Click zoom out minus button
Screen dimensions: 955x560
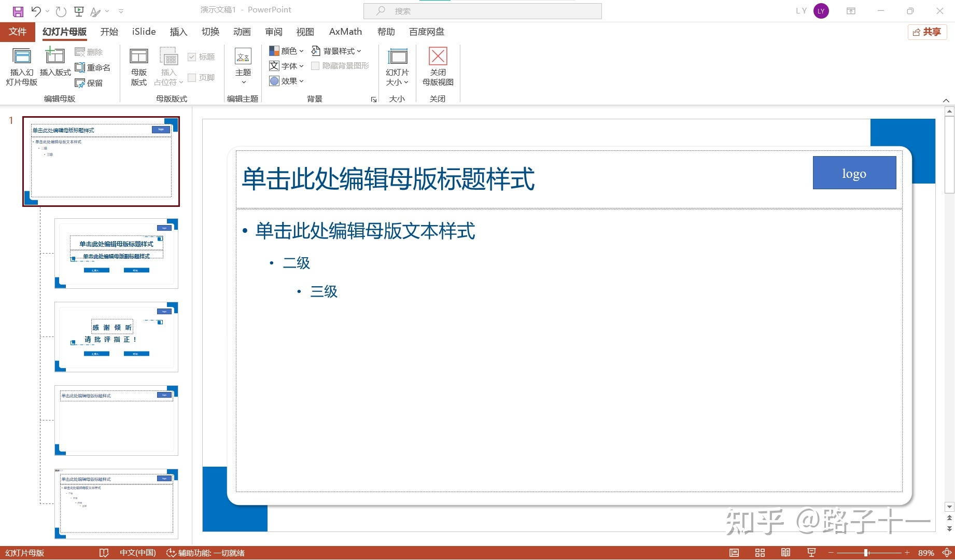point(831,553)
